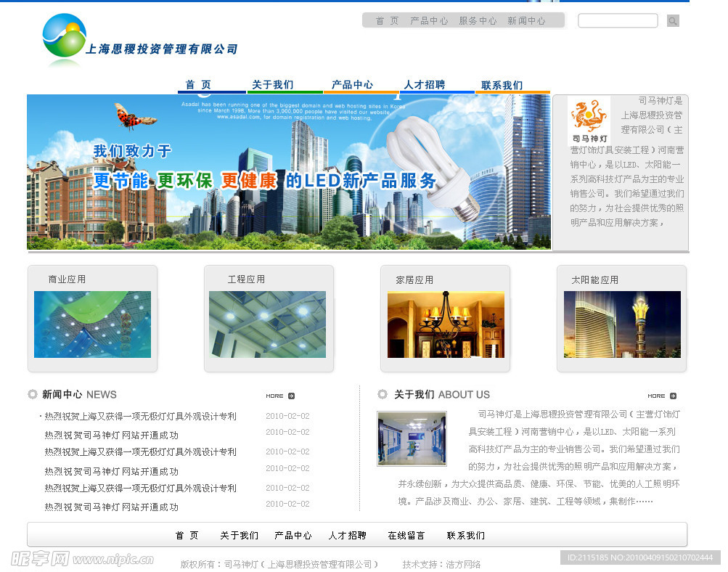The width and height of the screenshot is (728, 572).
Task: Click the search magnifier icon
Action: 672,20
